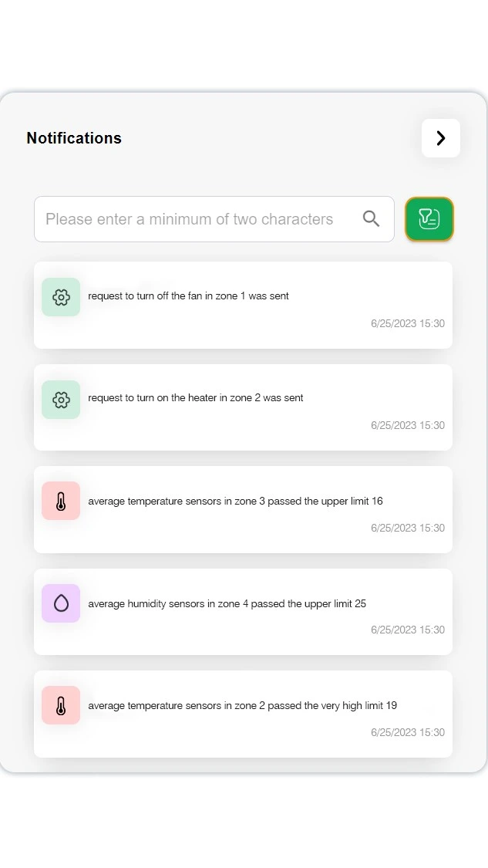Click the timestamp on the zone 4 humidity alert

pyautogui.click(x=407, y=630)
